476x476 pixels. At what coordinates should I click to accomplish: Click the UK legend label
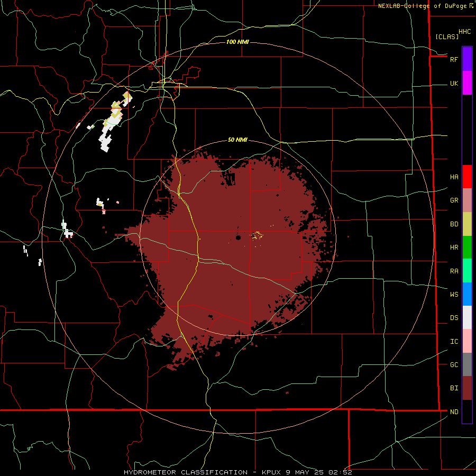pyautogui.click(x=454, y=84)
